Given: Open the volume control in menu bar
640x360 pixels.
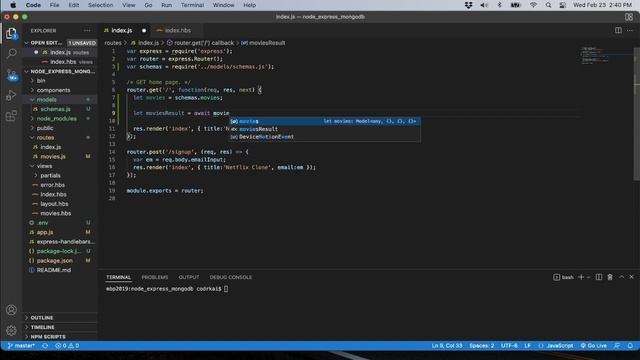Looking at the screenshot, I should (x=484, y=5).
